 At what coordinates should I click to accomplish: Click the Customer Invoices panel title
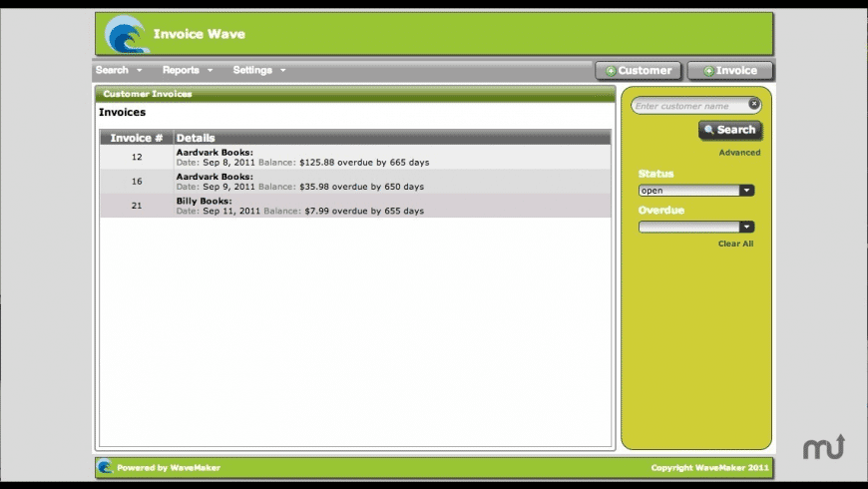pos(148,94)
